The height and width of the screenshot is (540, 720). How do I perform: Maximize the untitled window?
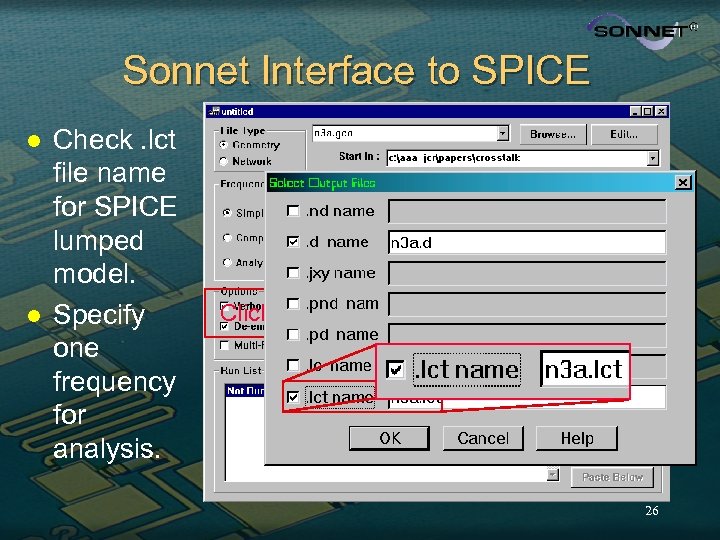coord(647,112)
